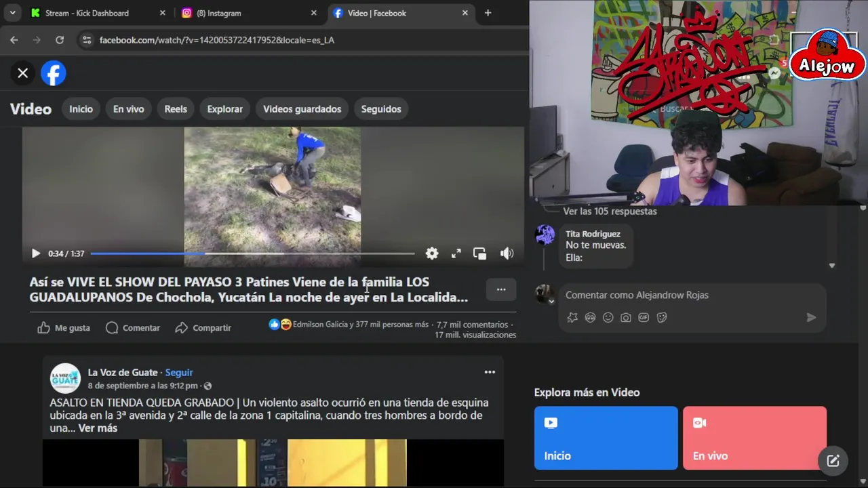
Task: Open the Facebook logo home link
Action: [x=54, y=73]
